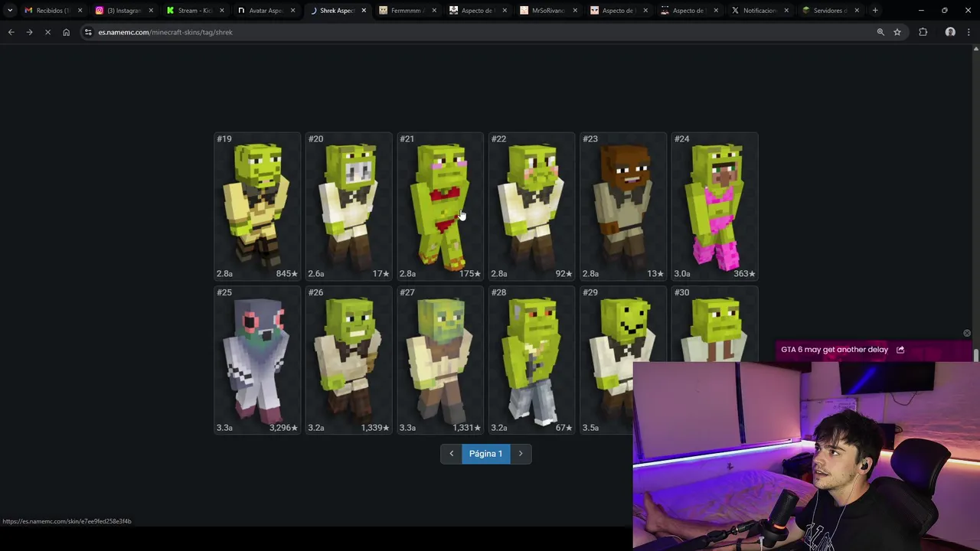
Task: Open skin #26 thumbnail
Action: click(348, 360)
